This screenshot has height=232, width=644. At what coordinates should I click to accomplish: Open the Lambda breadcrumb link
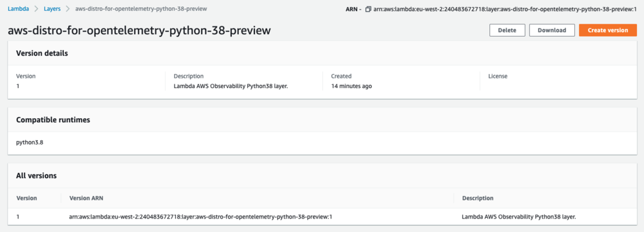(19, 8)
